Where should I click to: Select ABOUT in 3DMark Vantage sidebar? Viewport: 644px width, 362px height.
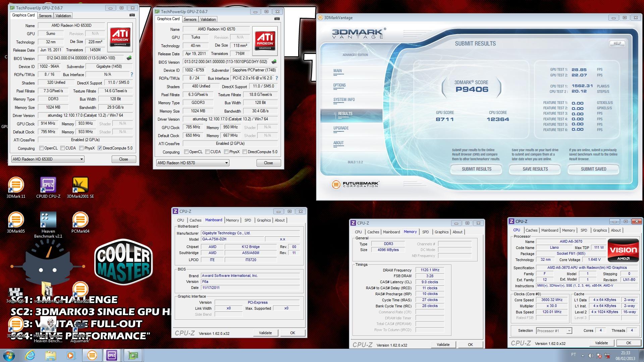[x=338, y=143]
